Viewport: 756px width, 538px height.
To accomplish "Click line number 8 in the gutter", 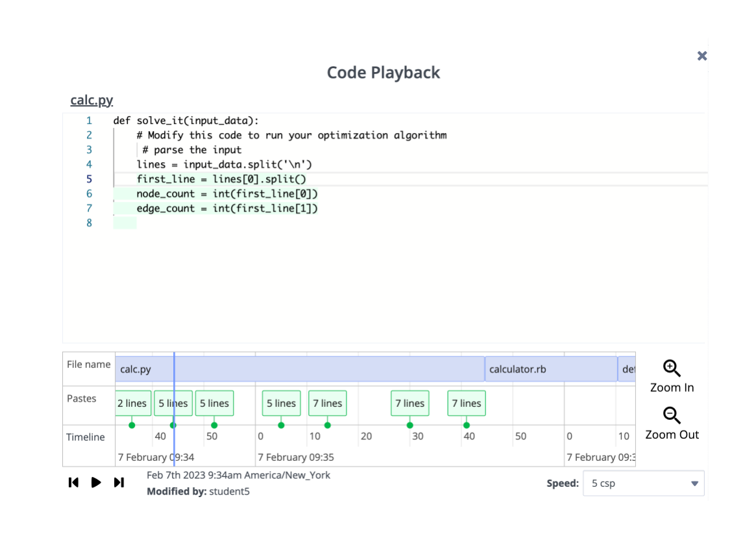I will coord(89,223).
